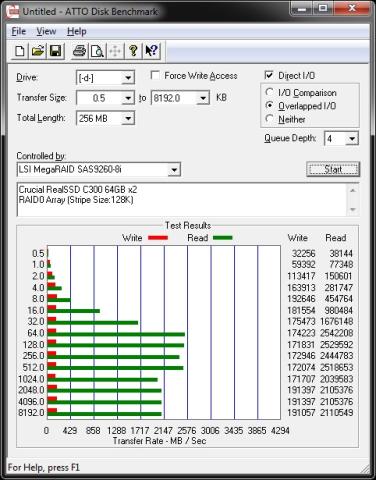Activate context help arrow-question icon

151,52
